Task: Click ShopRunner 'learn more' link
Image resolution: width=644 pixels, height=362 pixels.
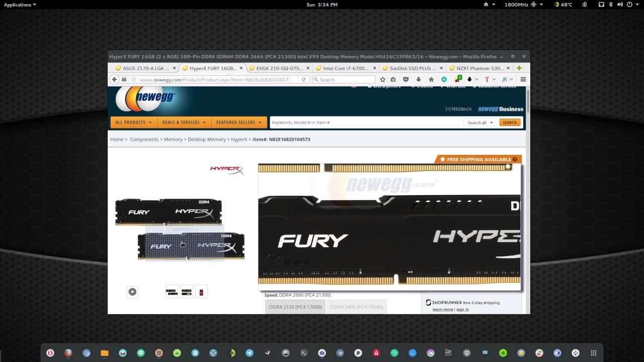Action: (x=443, y=309)
